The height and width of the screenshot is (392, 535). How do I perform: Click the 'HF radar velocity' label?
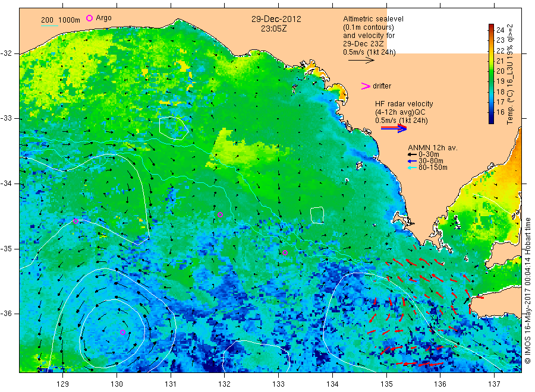click(404, 103)
